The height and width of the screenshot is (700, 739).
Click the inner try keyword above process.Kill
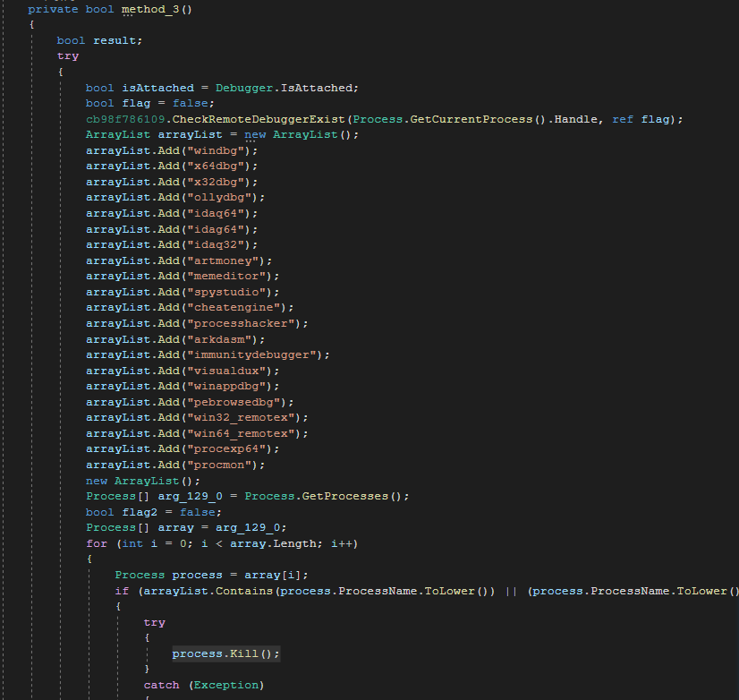click(x=155, y=623)
